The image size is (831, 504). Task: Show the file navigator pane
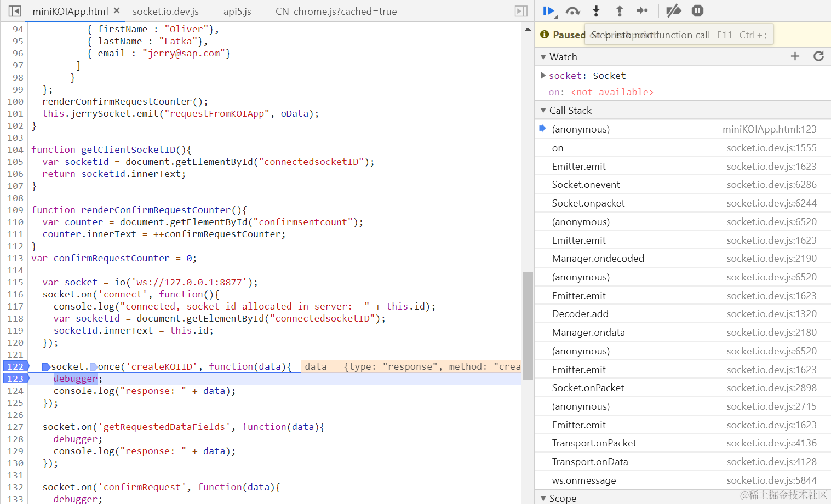click(x=15, y=11)
